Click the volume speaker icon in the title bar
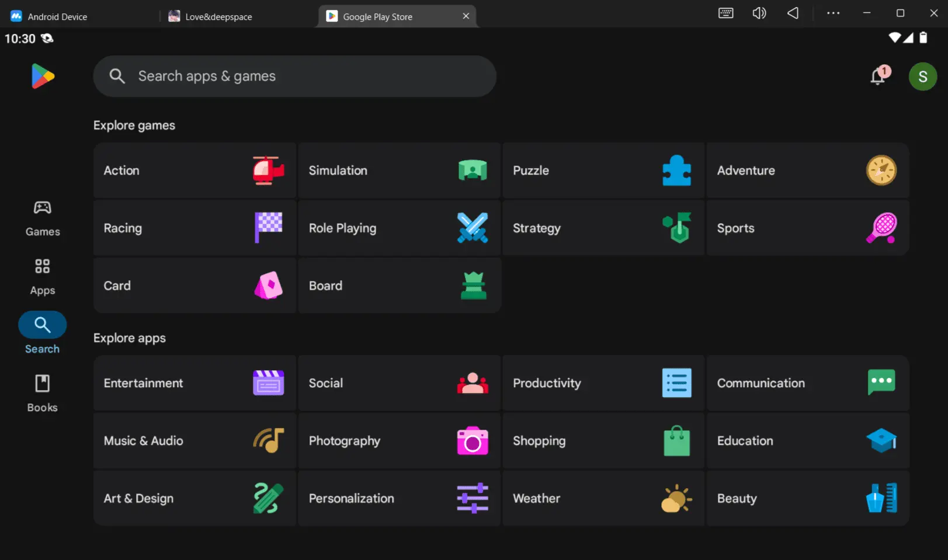The width and height of the screenshot is (948, 560). pos(759,13)
